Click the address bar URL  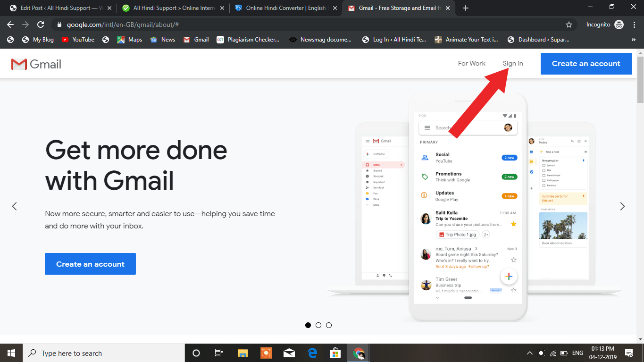pyautogui.click(x=123, y=25)
